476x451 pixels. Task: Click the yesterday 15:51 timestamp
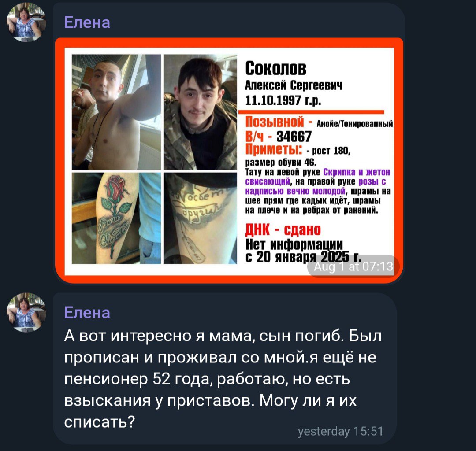pyautogui.click(x=340, y=431)
